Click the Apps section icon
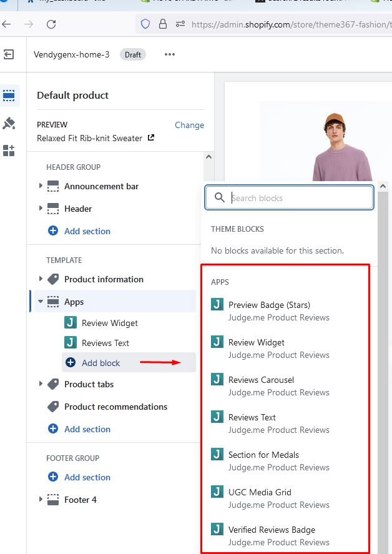 tap(53, 302)
